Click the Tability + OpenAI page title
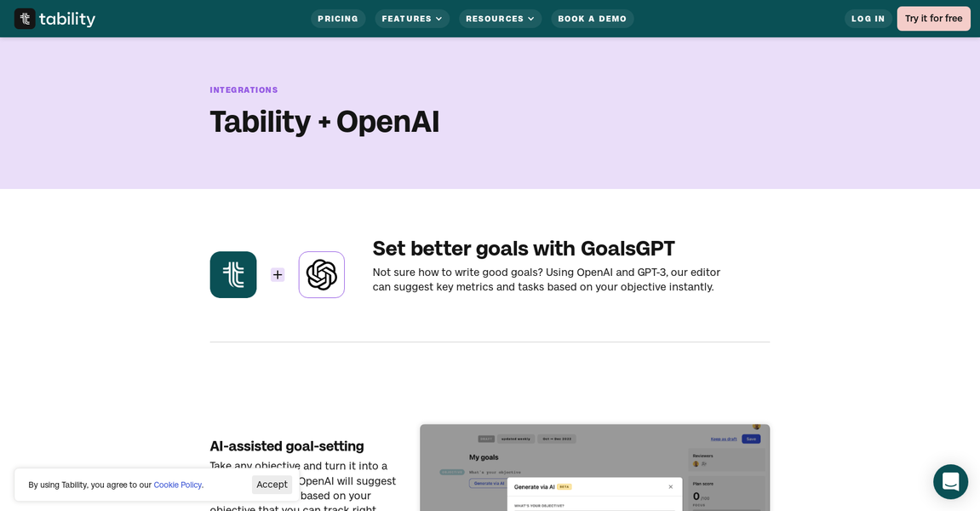Viewport: 980px width, 511px height. point(324,122)
